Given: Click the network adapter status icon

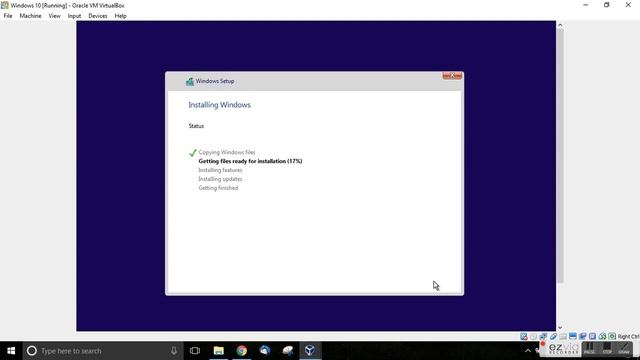Looking at the screenshot, I should pyautogui.click(x=543, y=336).
